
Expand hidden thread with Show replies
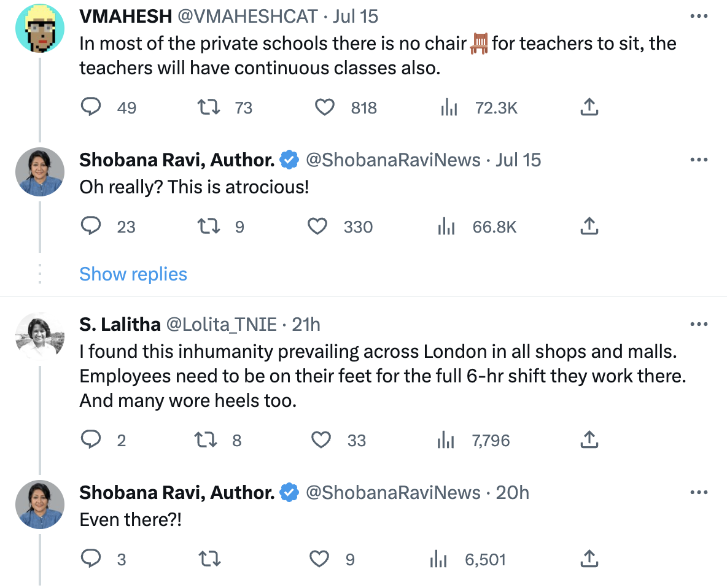pos(133,274)
